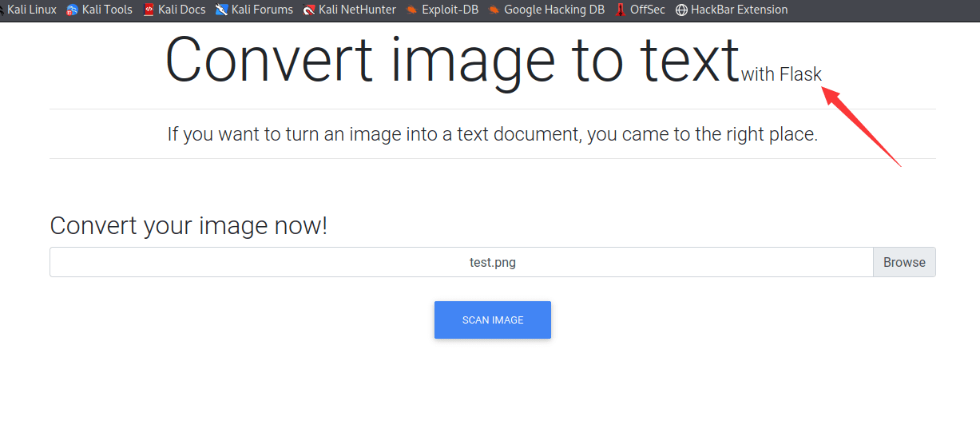980x421 pixels.
Task: Select the 'Google Hacking DB' bookmark label
Action: point(553,10)
